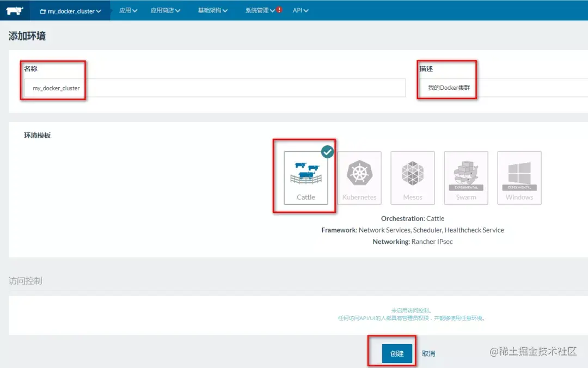
Task: Click the red alert icon by 系统管理
Action: click(279, 10)
